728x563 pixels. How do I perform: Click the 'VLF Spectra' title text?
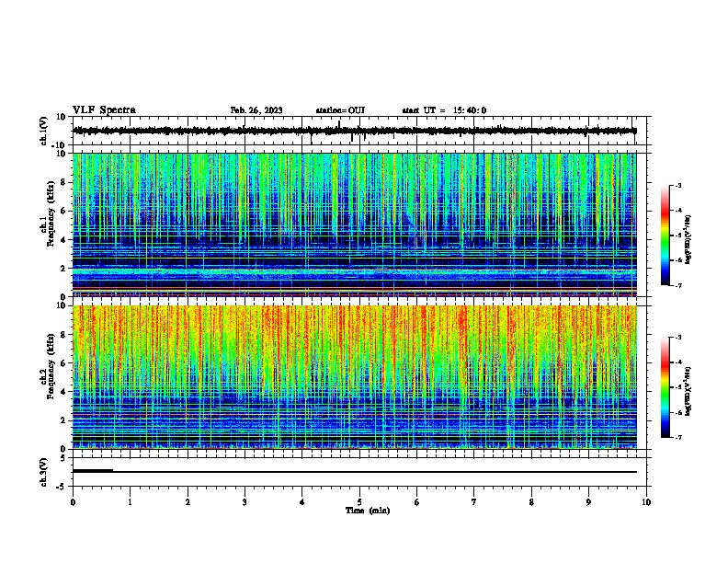[104, 110]
